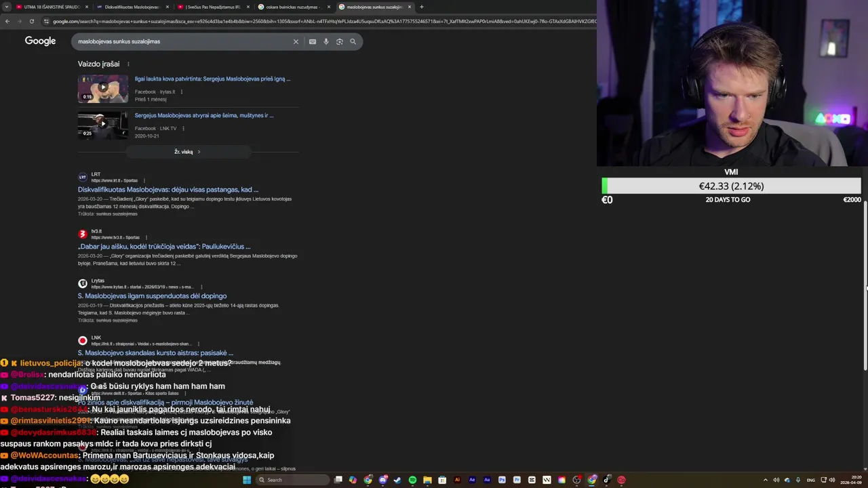The image size is (868, 488).
Task: Close the oskara buinickas nuzudymas tab
Action: pyautogui.click(x=329, y=7)
